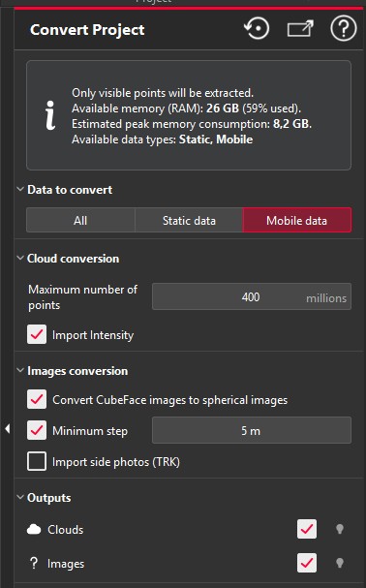
Task: Enable Import side photos (TRK)
Action: 37,461
